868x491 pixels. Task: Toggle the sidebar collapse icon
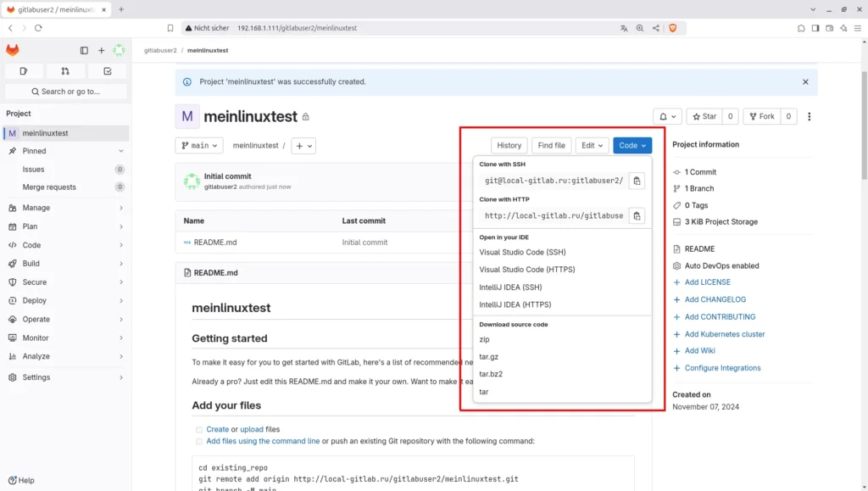click(x=84, y=51)
